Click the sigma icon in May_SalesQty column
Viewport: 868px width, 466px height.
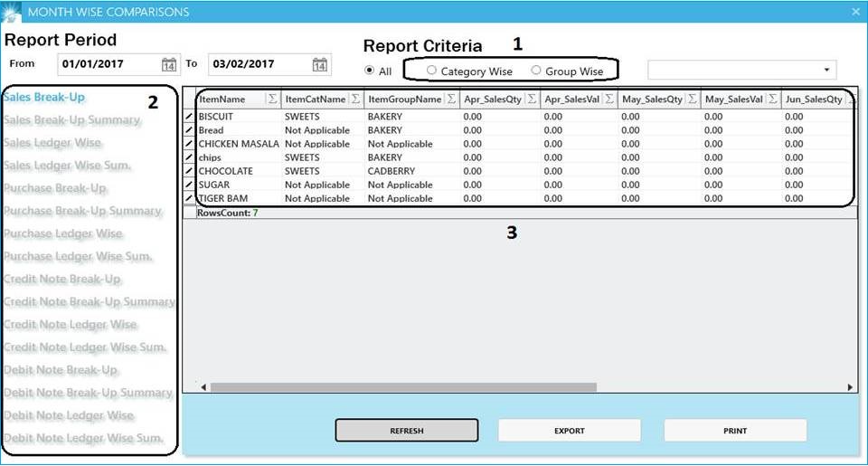pos(692,100)
